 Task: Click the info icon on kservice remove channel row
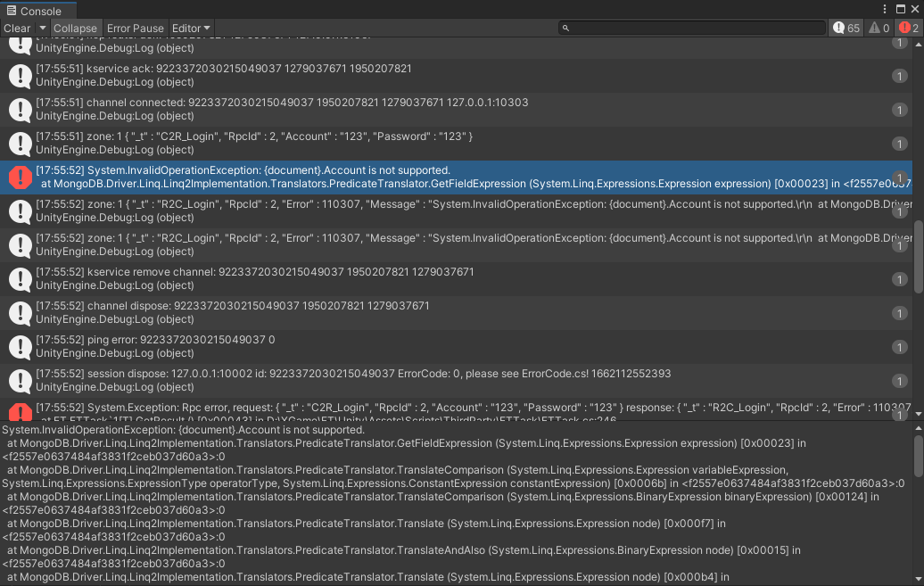[x=20, y=279]
